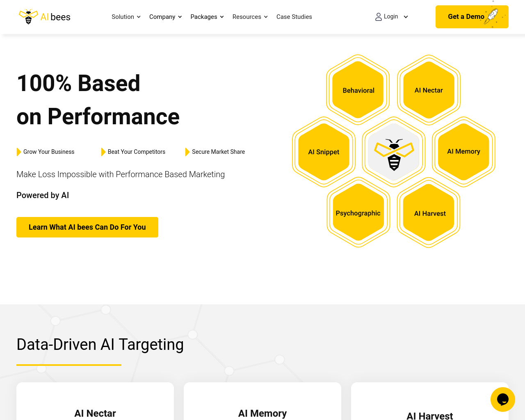Viewport: 525px width, 420px height.
Task: Click Learn What AI bees Can Do button
Action: point(87,227)
